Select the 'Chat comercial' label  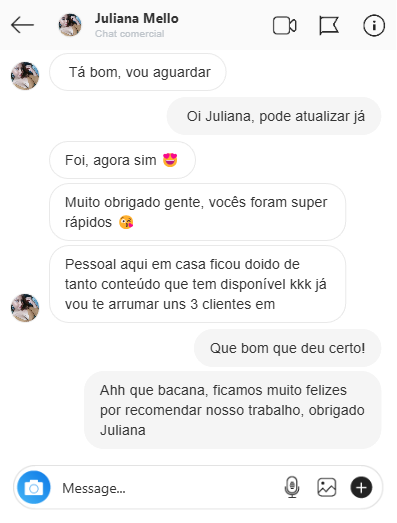point(129,34)
